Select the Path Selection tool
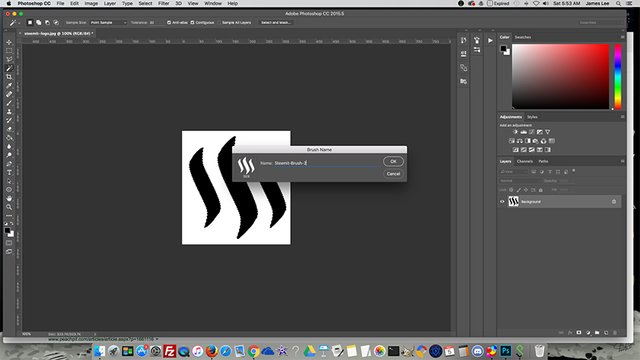Viewport: 640px width, 360px height. coord(9,181)
